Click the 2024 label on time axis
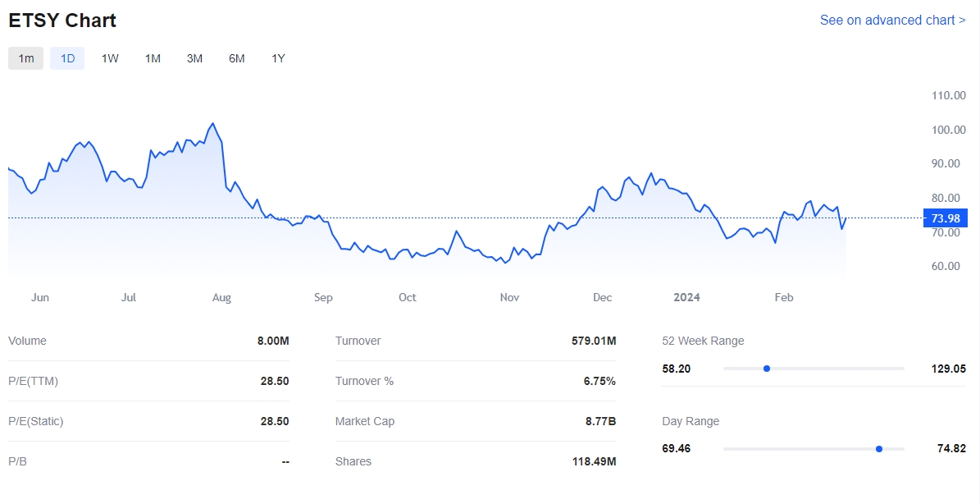 (686, 297)
